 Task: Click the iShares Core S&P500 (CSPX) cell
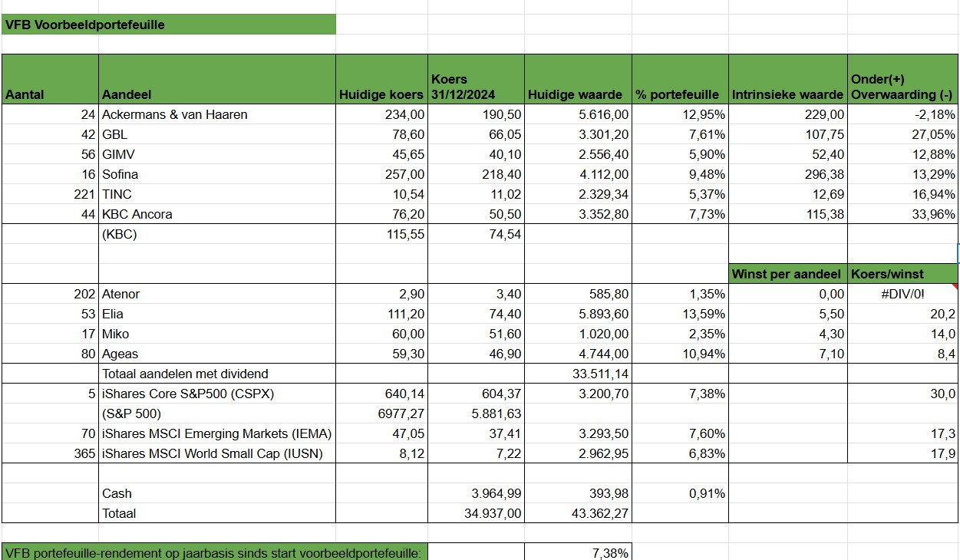tap(216, 394)
